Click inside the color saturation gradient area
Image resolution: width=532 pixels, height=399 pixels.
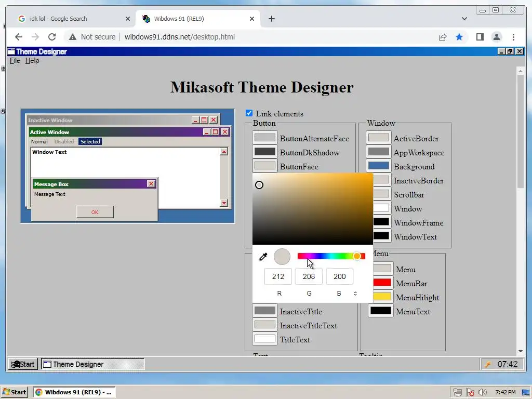click(x=312, y=209)
